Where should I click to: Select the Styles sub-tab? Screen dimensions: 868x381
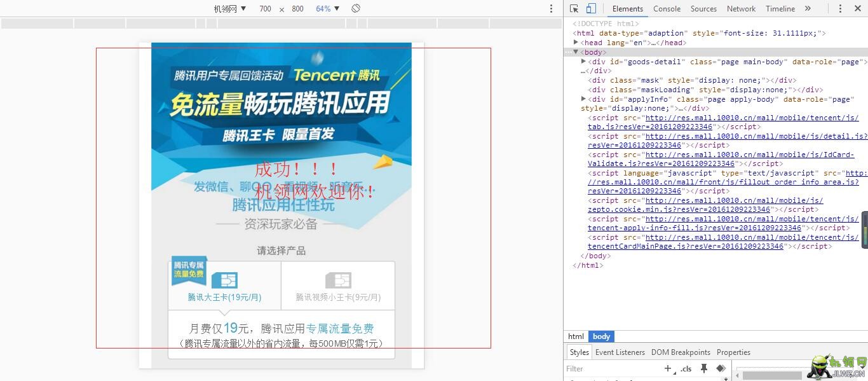pyautogui.click(x=579, y=352)
